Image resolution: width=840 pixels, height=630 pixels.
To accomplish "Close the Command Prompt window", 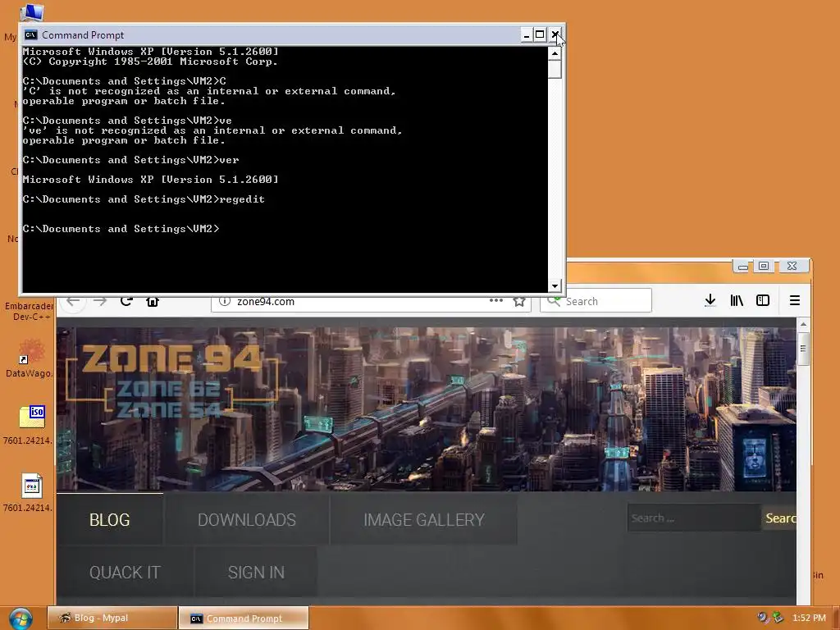I will tap(555, 34).
